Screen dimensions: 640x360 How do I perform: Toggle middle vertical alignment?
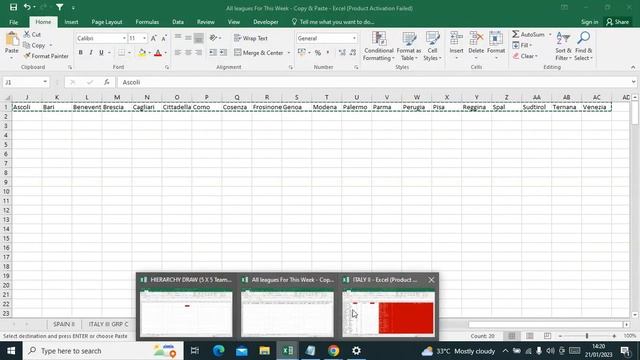[188, 38]
